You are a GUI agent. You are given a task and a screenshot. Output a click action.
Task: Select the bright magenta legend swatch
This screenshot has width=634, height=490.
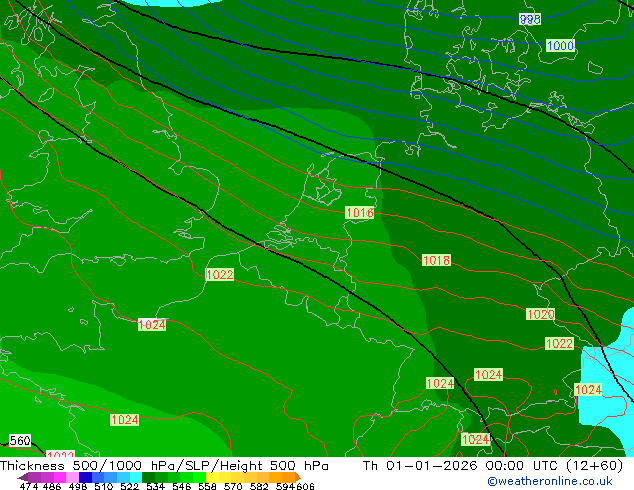point(60,477)
